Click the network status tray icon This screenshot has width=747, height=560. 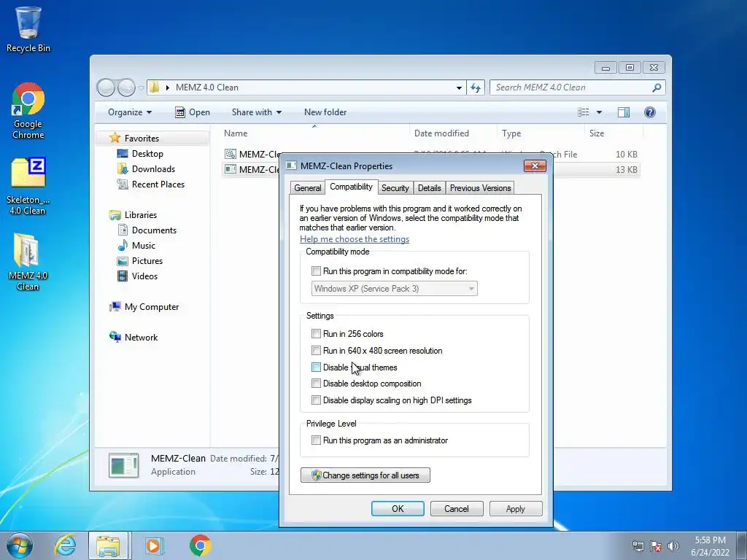click(x=638, y=546)
